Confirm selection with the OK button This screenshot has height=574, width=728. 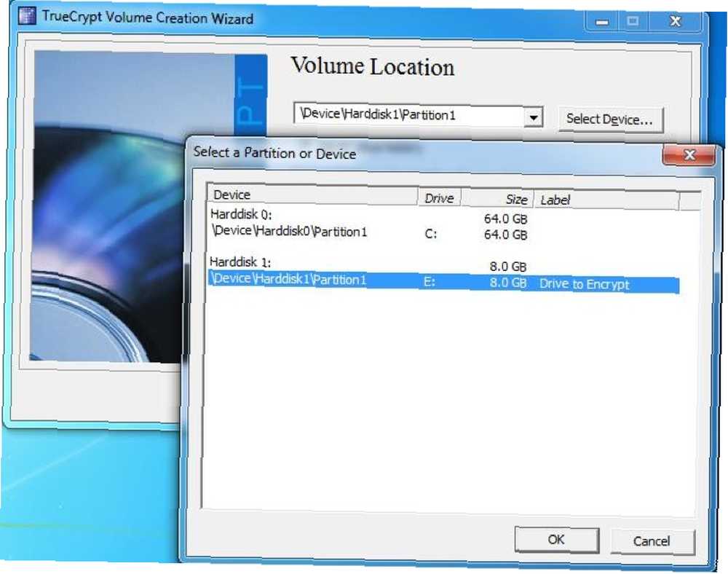coord(556,540)
